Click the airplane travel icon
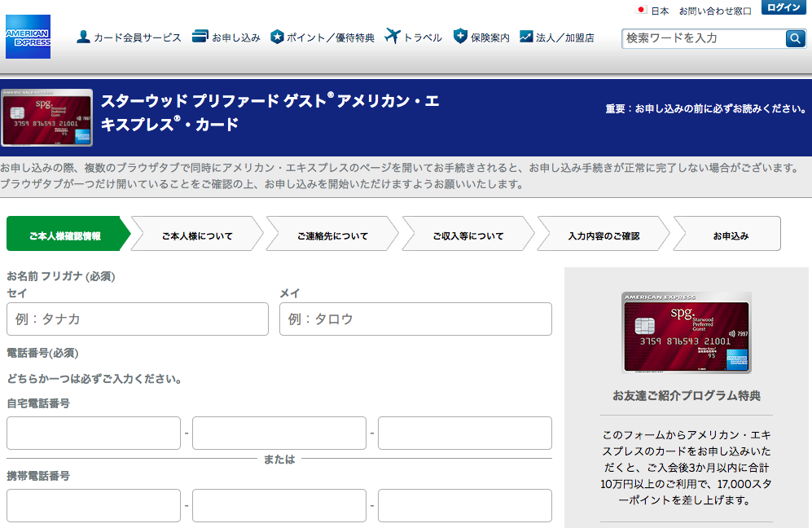The width and height of the screenshot is (812, 528). click(393, 36)
